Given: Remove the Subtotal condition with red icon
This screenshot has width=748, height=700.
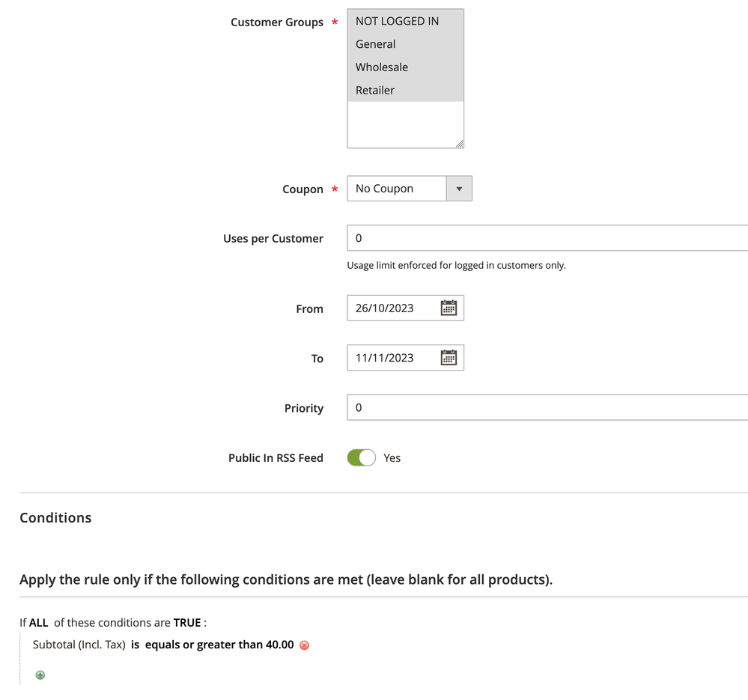Looking at the screenshot, I should (304, 645).
